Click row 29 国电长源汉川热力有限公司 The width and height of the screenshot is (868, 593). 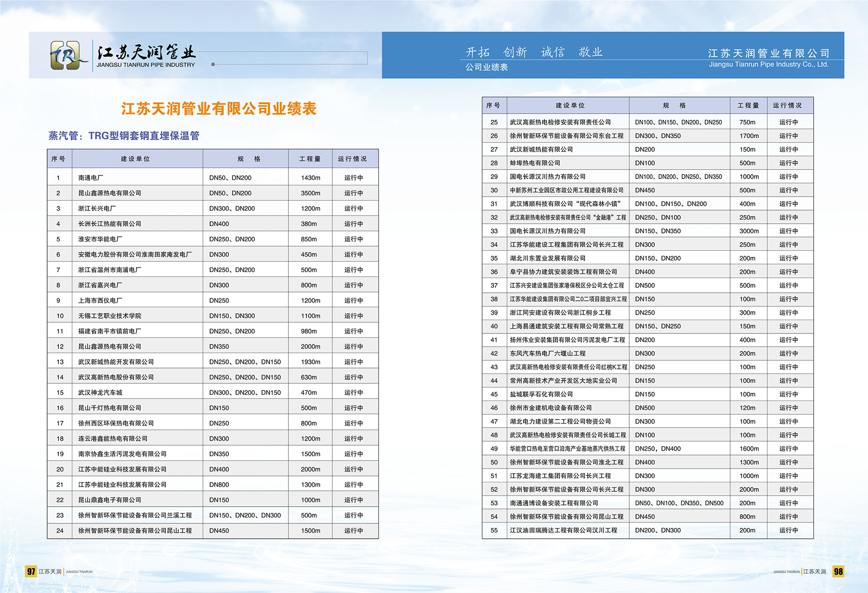[x=547, y=177]
